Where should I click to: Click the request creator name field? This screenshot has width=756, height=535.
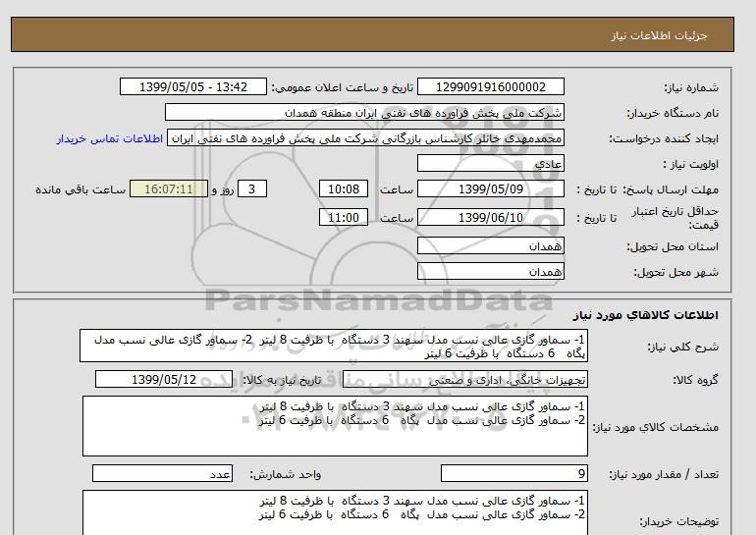point(365,137)
